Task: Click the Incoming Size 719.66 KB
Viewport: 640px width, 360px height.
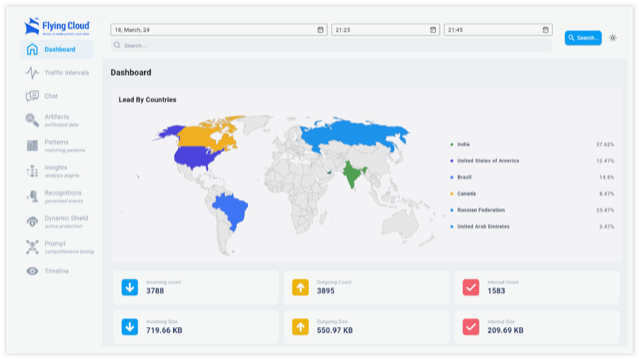Action: coord(164,331)
